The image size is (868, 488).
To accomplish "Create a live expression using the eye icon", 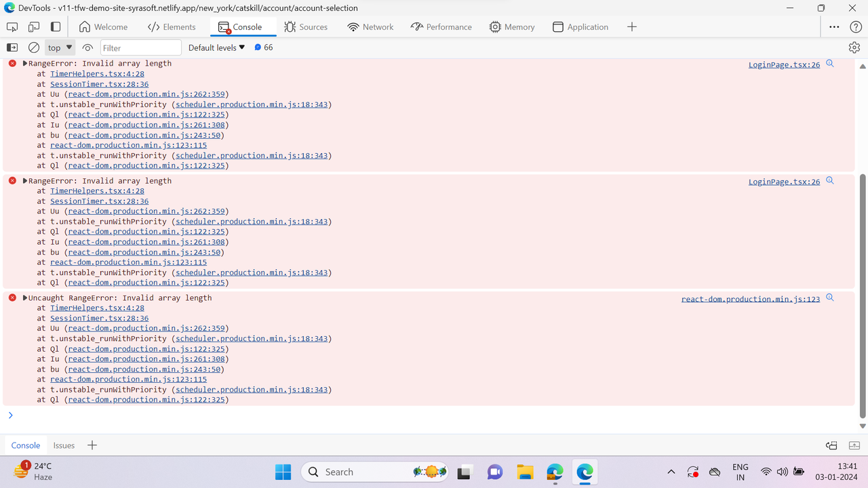I will coord(87,47).
